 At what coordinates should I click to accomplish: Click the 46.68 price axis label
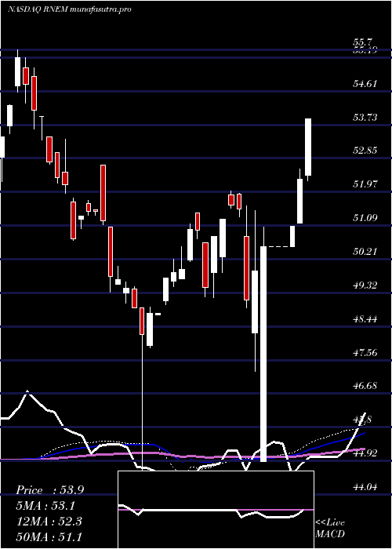pos(365,386)
